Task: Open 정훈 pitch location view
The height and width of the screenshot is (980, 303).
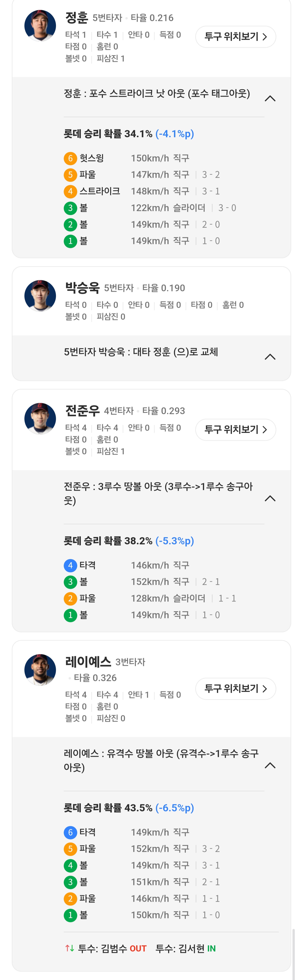Action: pos(236,37)
